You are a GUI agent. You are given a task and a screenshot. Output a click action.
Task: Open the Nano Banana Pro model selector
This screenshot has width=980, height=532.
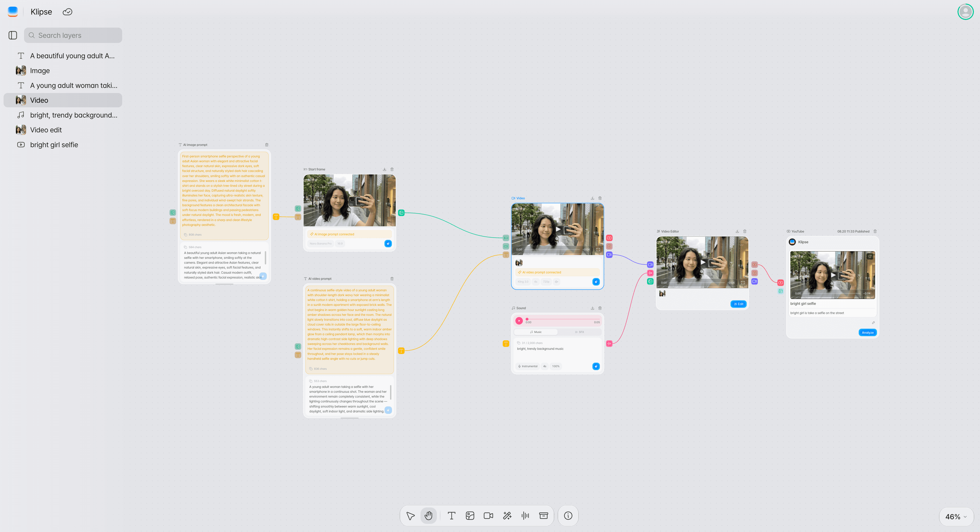click(x=320, y=244)
